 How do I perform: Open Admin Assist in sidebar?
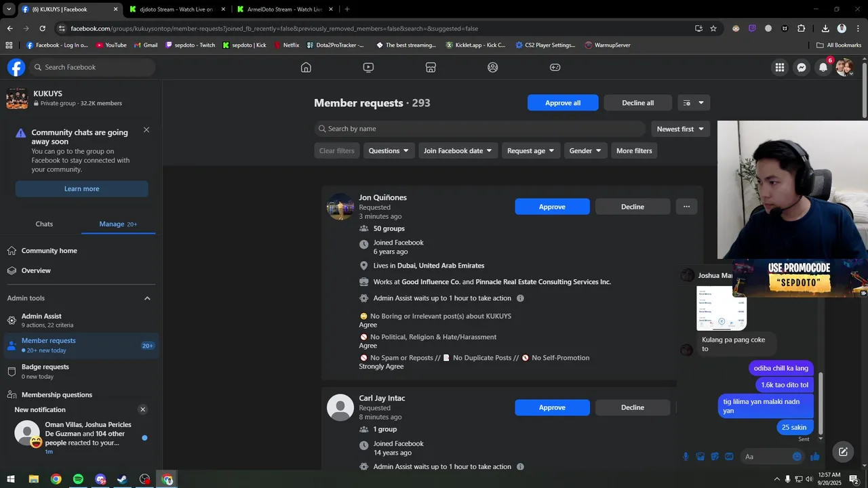coord(81,320)
